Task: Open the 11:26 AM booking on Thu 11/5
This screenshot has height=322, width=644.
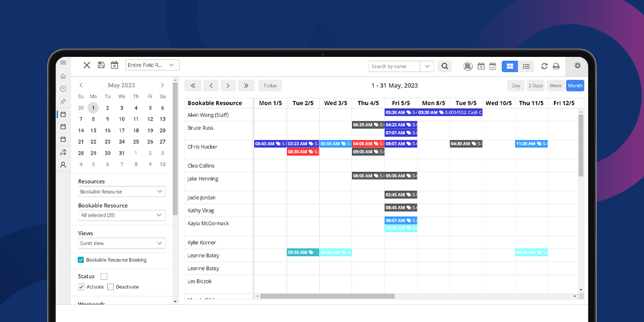Action: pos(531,144)
